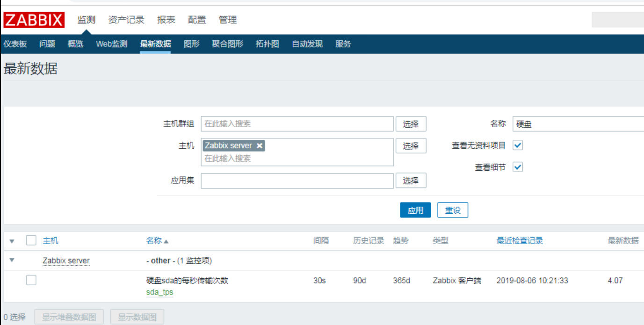Screen dimensions: 644x325
Task: Open the Zabbix server host link
Action: pos(66,261)
